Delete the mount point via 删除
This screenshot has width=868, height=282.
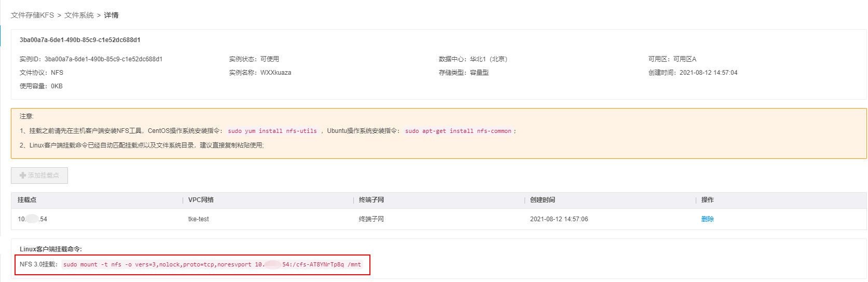[x=707, y=219]
